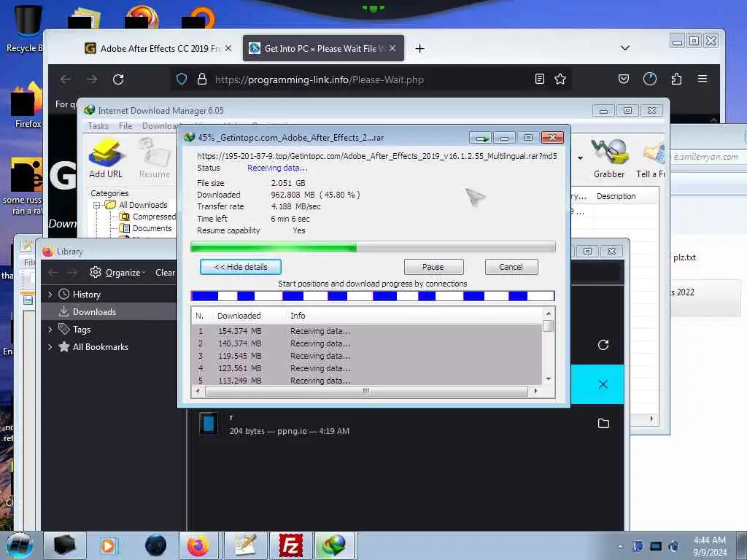Reload the page in Firefox

[x=118, y=79]
